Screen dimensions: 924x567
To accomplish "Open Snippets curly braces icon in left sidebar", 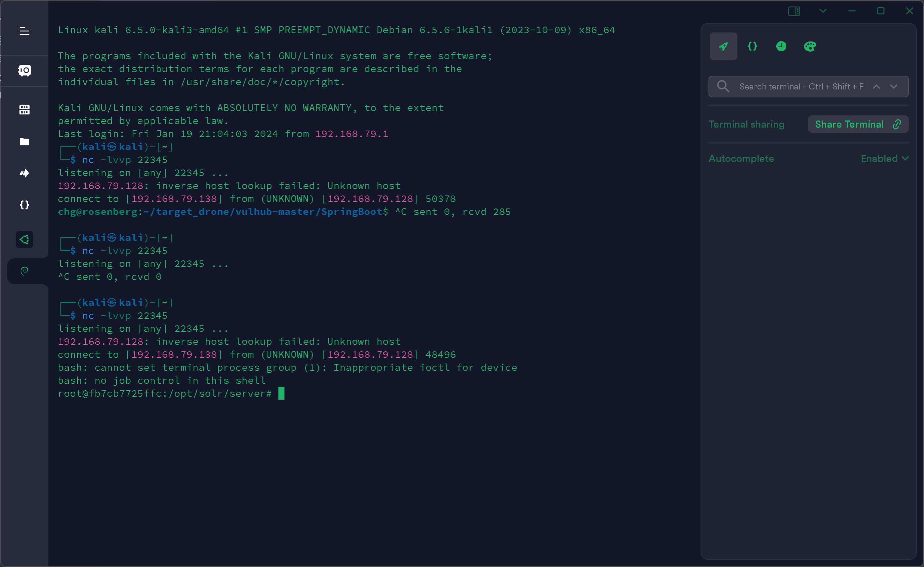I will [x=25, y=205].
